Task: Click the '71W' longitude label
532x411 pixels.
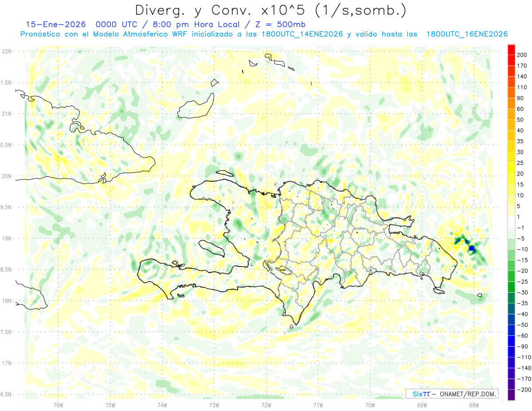Action: click(x=318, y=405)
